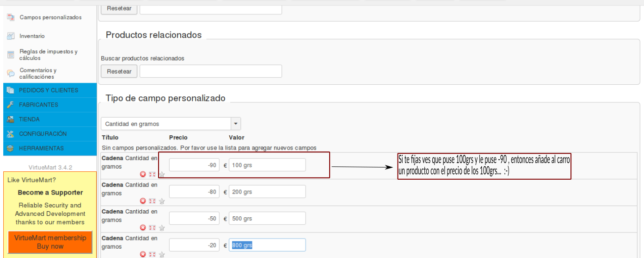Go to Campos personalizados page
Screen dimensions: 644x258
(x=50, y=17)
